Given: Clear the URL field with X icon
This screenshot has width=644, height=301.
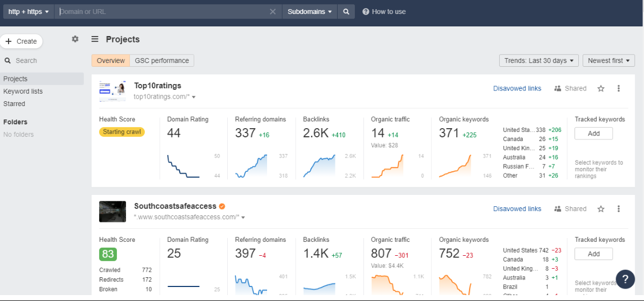Looking at the screenshot, I should (x=272, y=12).
